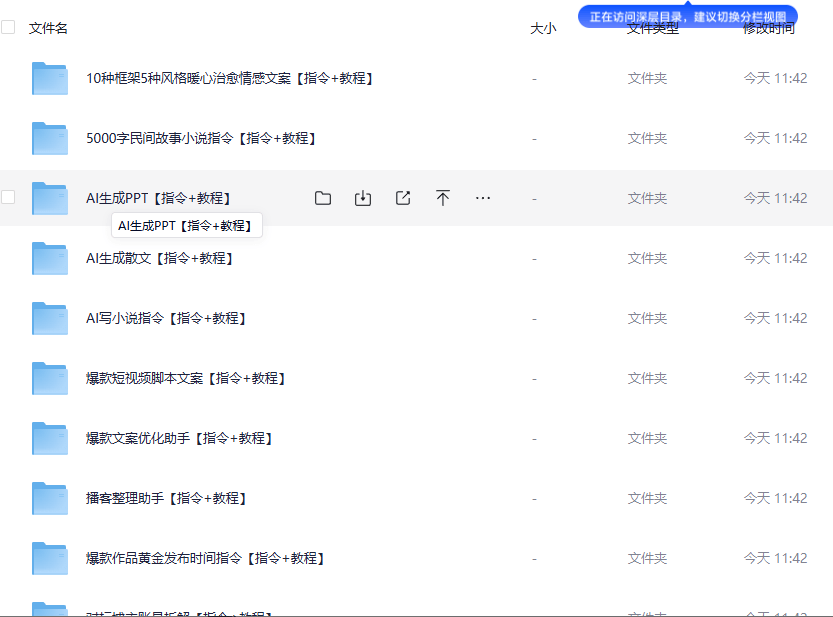Open 'AI生成PPT' using the folder icon
833x617 pixels.
[x=323, y=198]
